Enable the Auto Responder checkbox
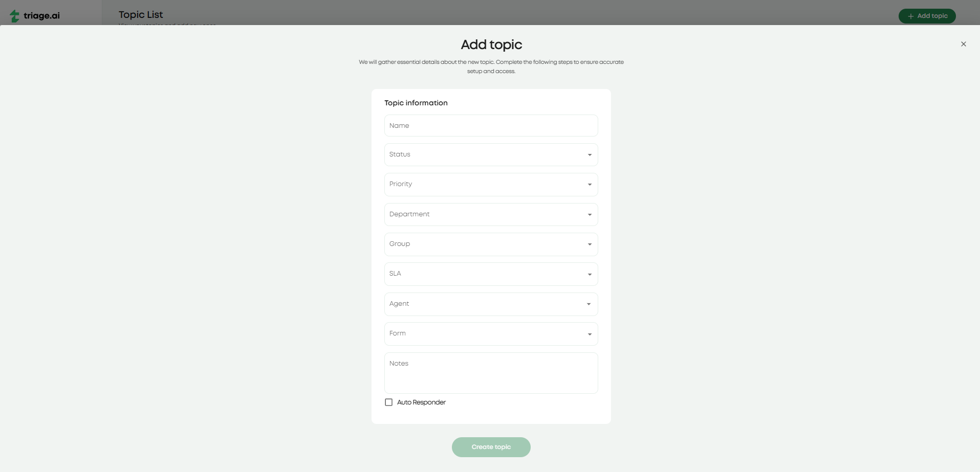 [x=389, y=402]
